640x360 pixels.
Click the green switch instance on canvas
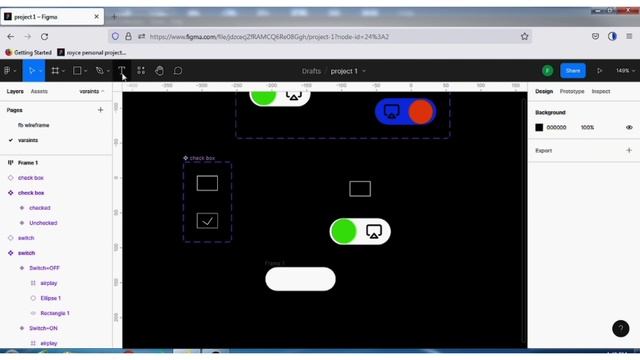pos(360,231)
